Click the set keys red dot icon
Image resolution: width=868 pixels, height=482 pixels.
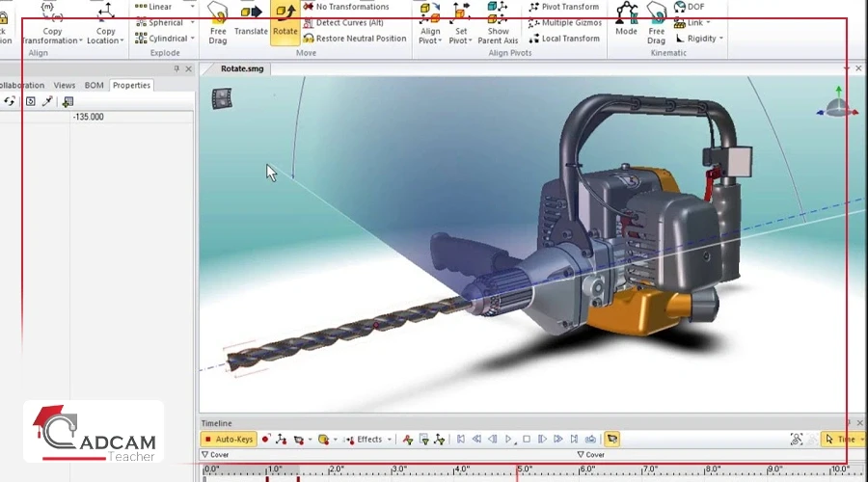(266, 440)
